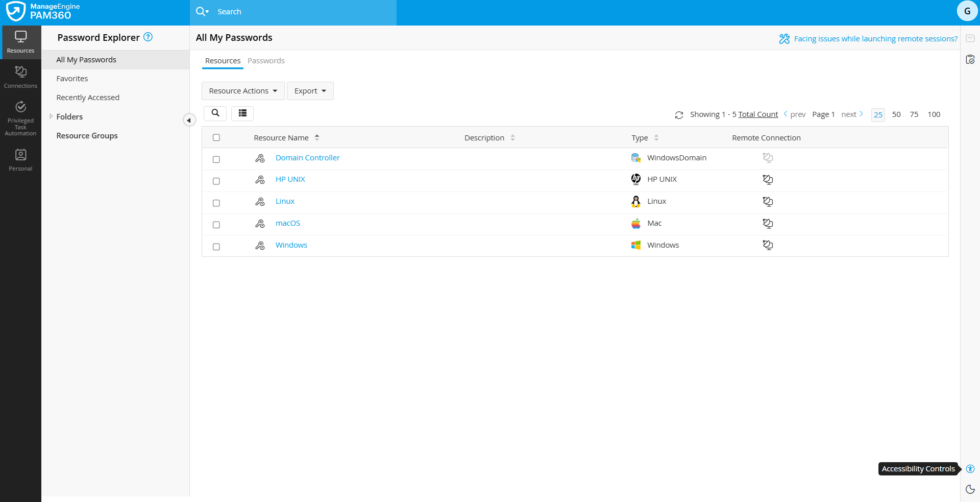Toggle dark mode using the moon icon
The width and height of the screenshot is (980, 502).
(970, 489)
